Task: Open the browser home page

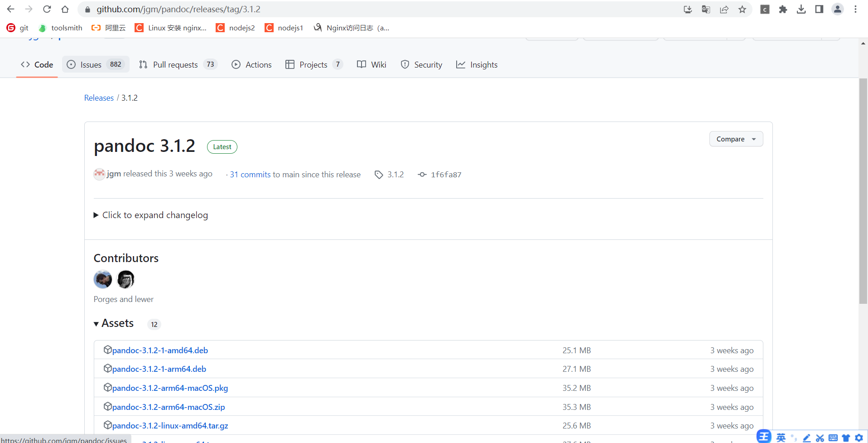Action: pyautogui.click(x=65, y=9)
